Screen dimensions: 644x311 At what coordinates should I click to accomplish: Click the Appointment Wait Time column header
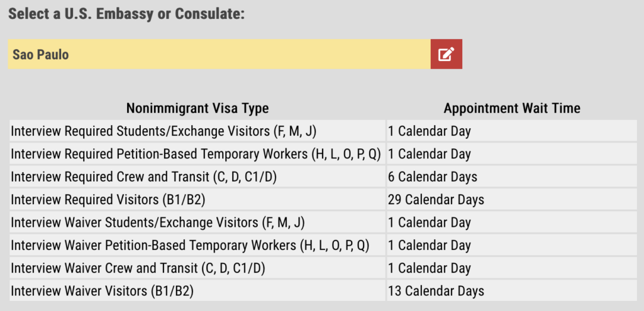512,108
